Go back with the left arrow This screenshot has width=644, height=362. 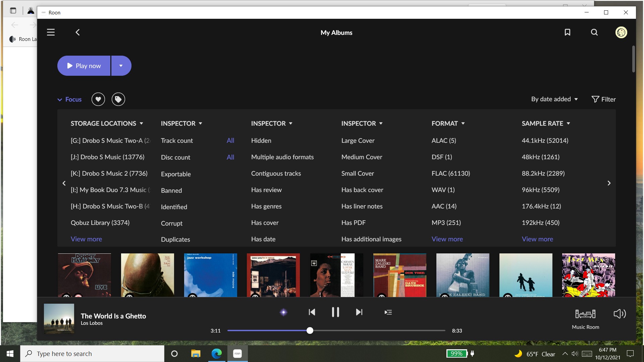click(77, 33)
